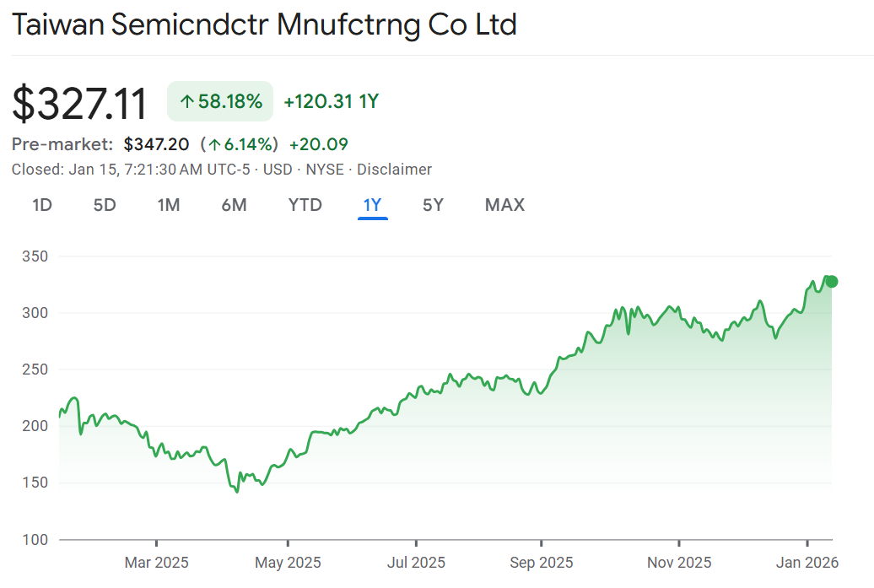Open the 1M chart range
Screen dimensions: 874x588
169,205
